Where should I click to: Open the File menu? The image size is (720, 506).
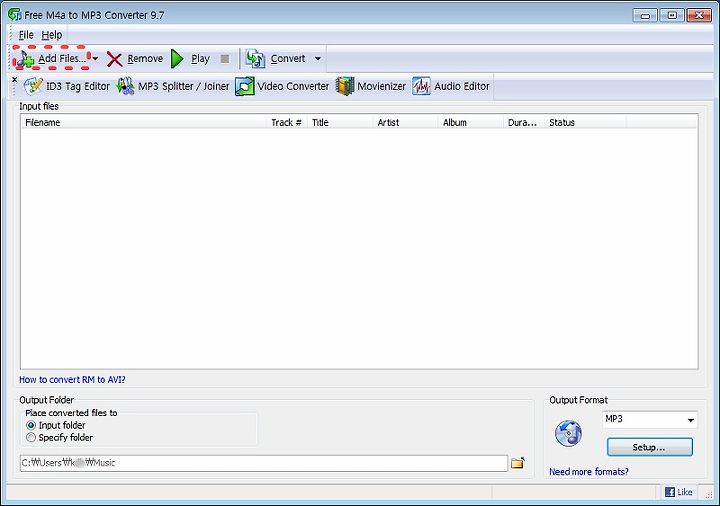pyautogui.click(x=26, y=35)
